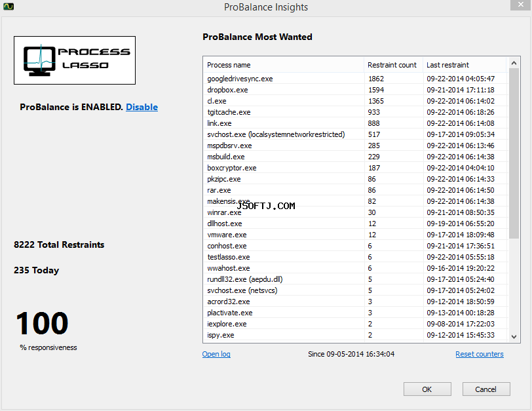
Task: Click restraint count 285
Action: pos(374,146)
